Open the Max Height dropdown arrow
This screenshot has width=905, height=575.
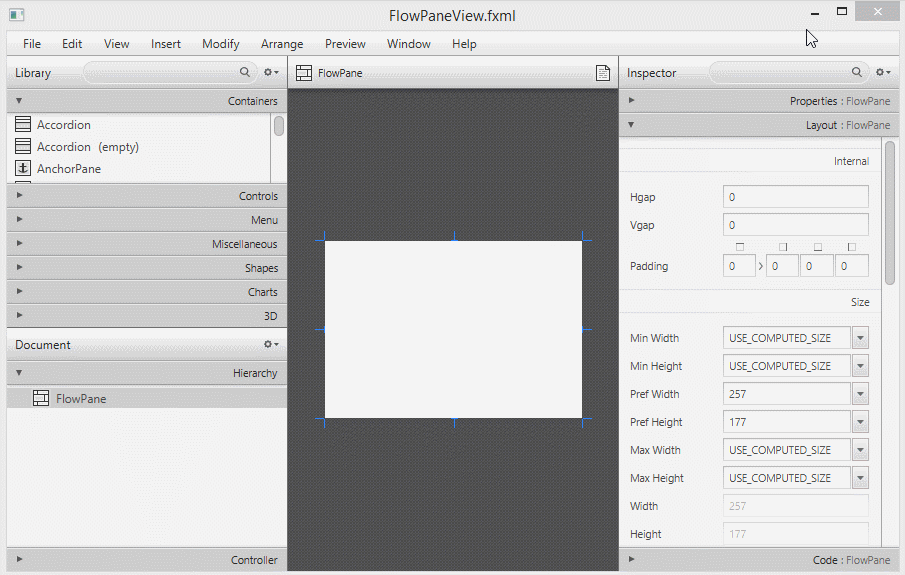pos(860,478)
